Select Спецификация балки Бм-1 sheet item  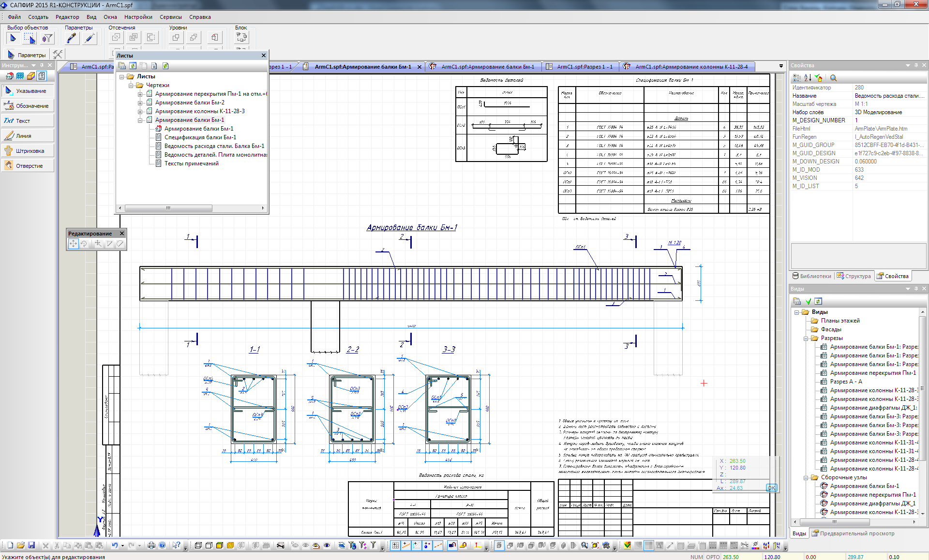[200, 137]
